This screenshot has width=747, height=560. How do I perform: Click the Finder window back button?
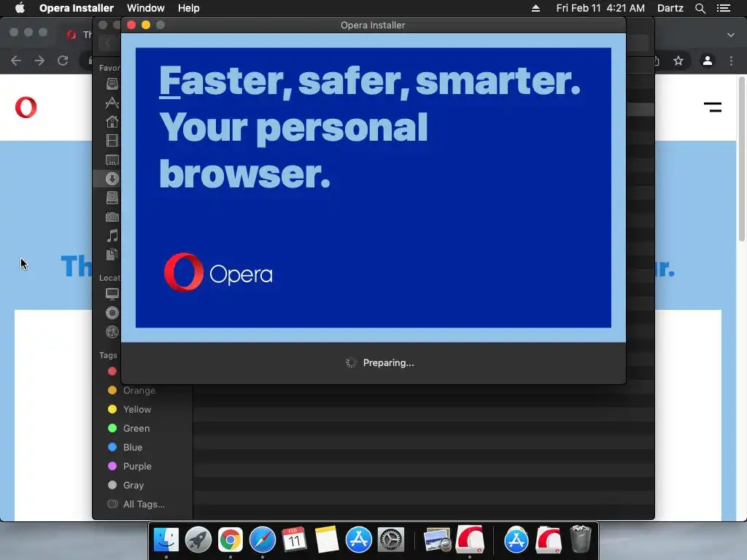(x=108, y=43)
